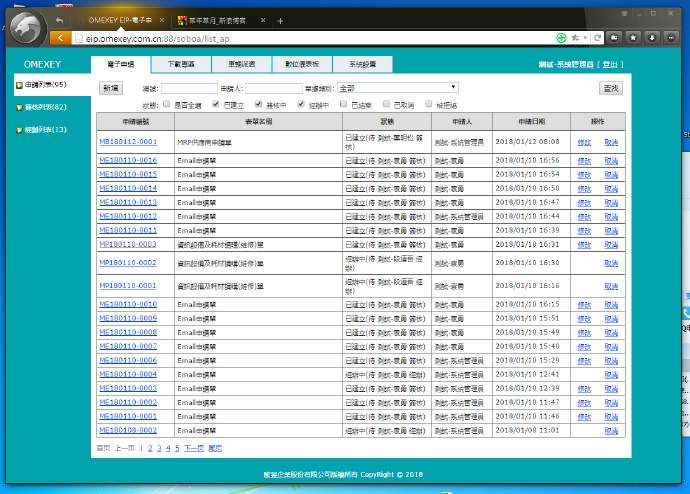
Task: Go back with the orange arrow button
Action: [61, 38]
